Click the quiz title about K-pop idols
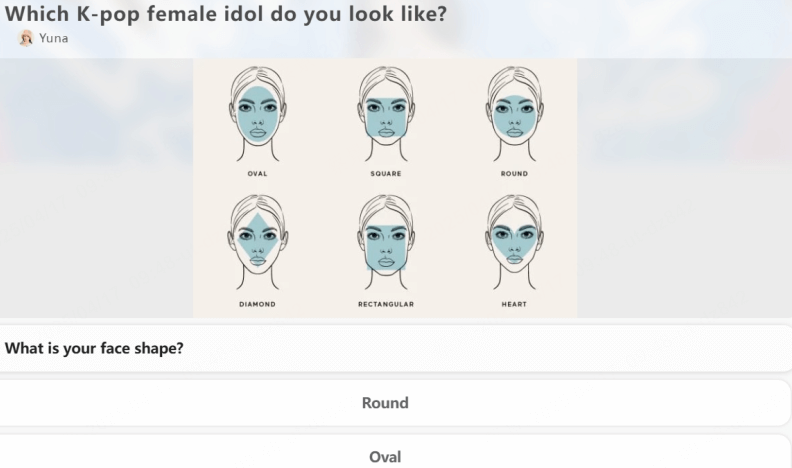 (226, 14)
